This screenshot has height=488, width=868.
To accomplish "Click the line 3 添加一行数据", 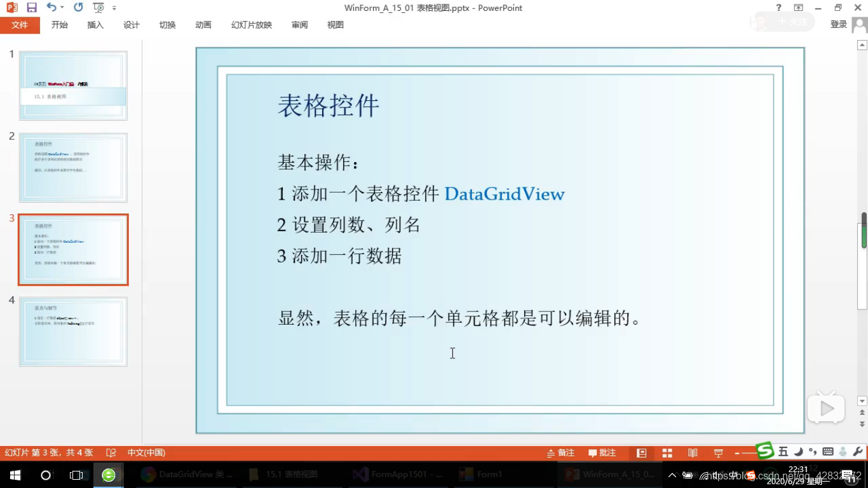I will 339,256.
